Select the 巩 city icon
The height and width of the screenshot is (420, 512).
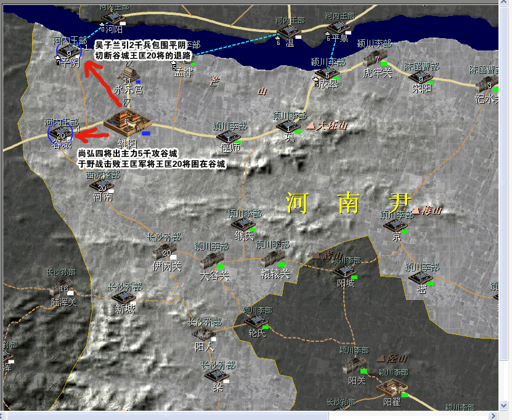288,127
